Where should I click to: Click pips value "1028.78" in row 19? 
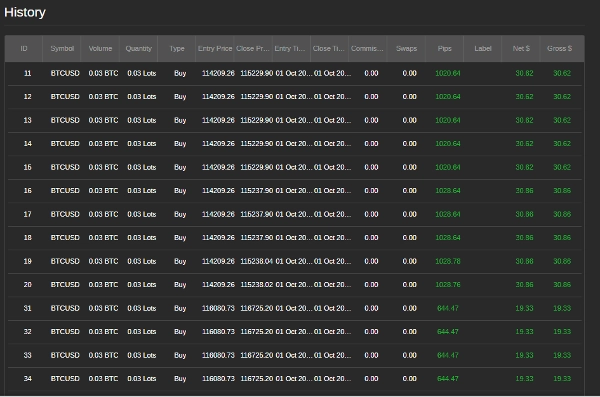click(x=448, y=261)
